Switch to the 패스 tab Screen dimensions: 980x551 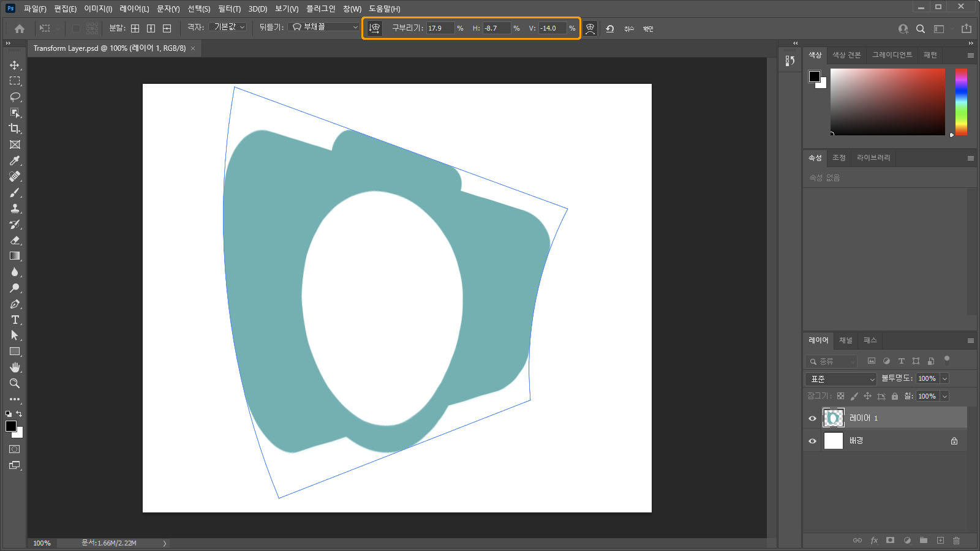point(870,340)
